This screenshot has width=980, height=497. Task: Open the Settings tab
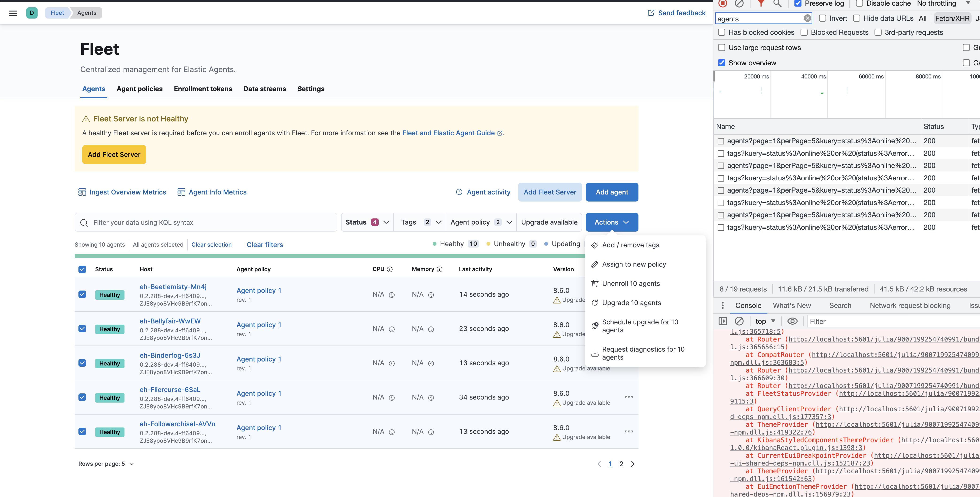click(x=311, y=89)
